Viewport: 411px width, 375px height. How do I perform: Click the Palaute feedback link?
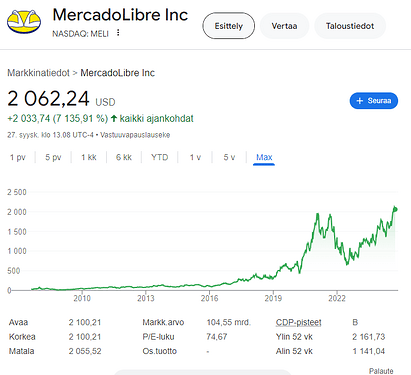coord(381,371)
